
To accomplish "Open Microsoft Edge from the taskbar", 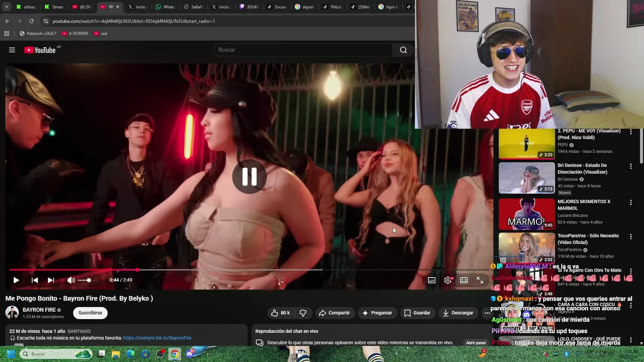I will coord(130,354).
